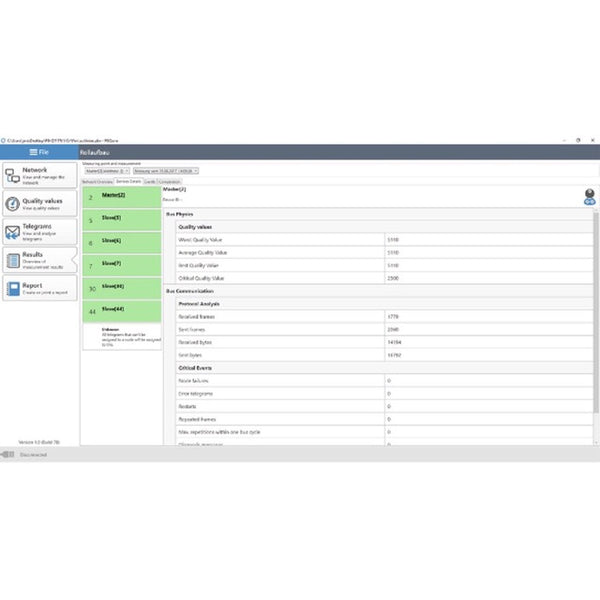
Task: Click the connection plug icon in status bar
Action: click(8, 454)
